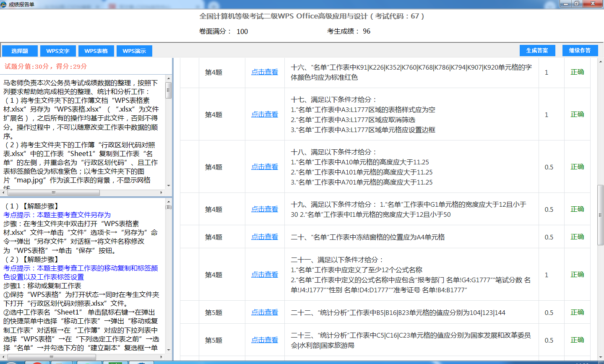This screenshot has width=604, height=364.
Task: Click 第5题 cell in the 二十三 row
Action: point(213,341)
